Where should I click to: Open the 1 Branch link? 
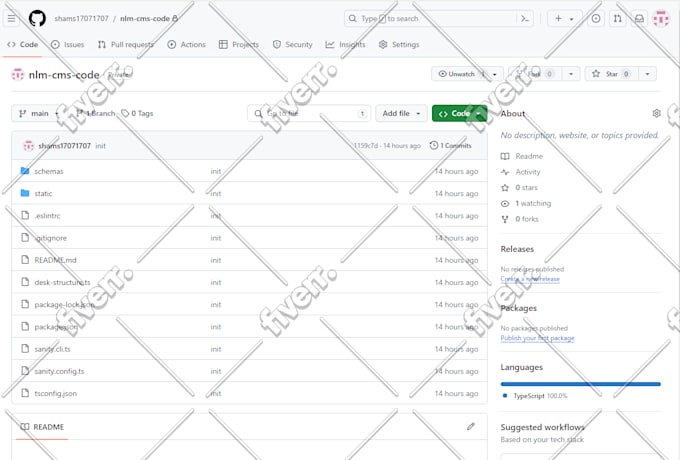pos(96,113)
